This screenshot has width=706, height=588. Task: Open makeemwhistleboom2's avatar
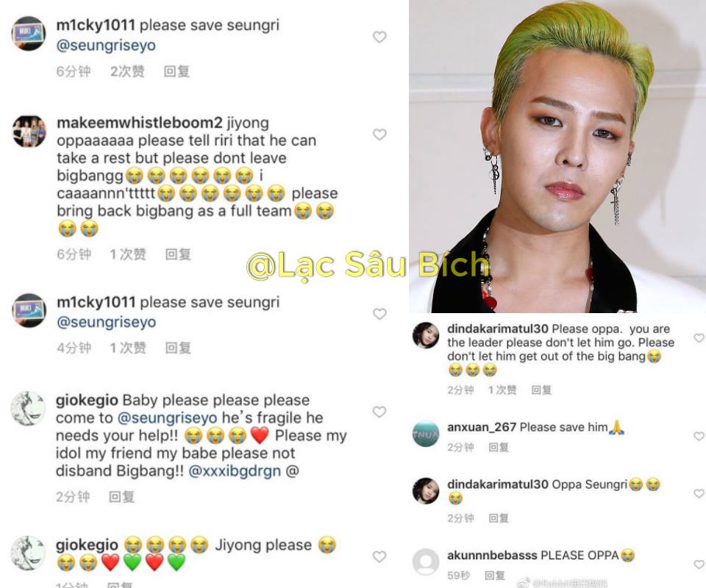(29, 132)
